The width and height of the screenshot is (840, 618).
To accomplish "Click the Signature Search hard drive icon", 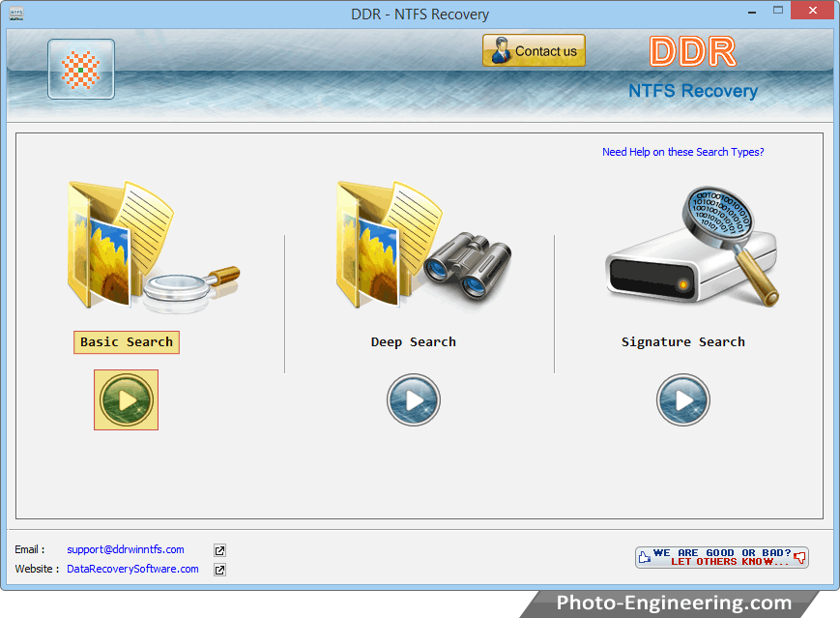I will tap(692, 247).
